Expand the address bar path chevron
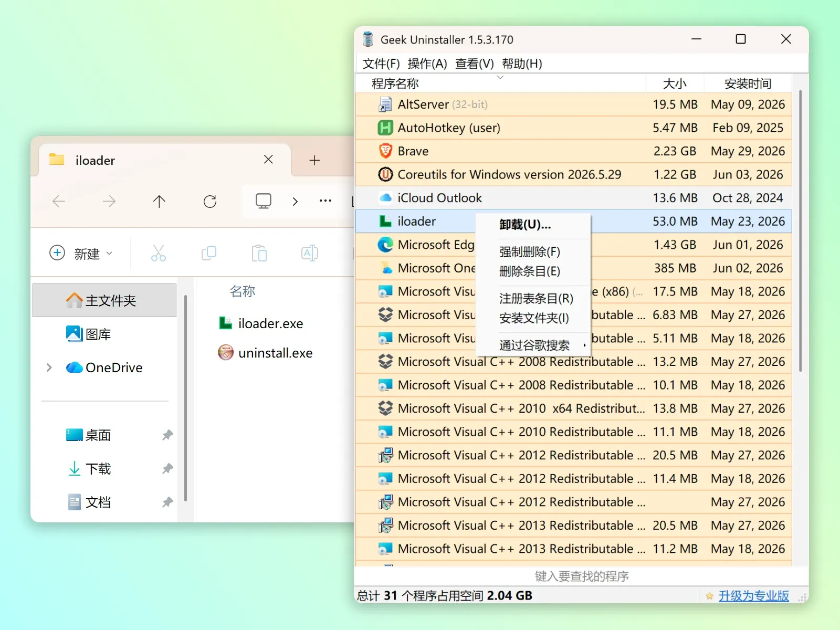Image resolution: width=840 pixels, height=630 pixels. [x=295, y=201]
